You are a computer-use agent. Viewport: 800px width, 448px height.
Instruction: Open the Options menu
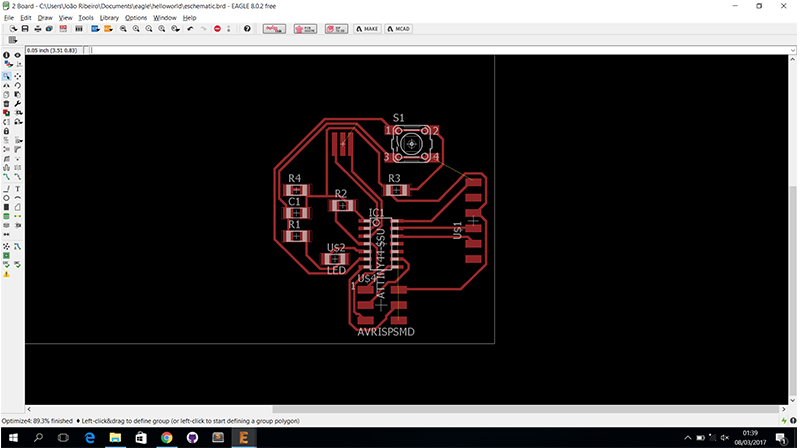pos(136,17)
